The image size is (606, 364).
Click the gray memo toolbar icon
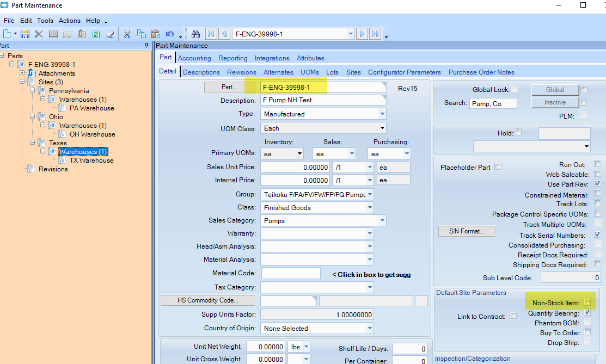click(68, 34)
